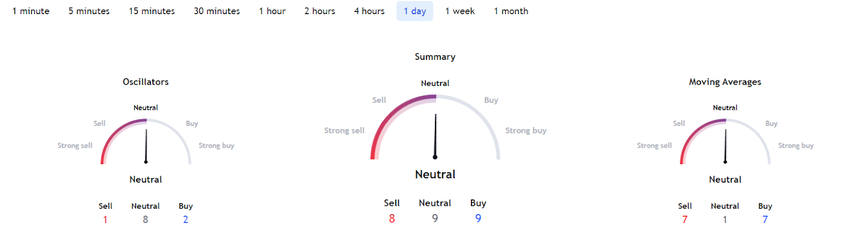
Task: Click the Moving Averages gauge dial
Action: pyautogui.click(x=725, y=142)
